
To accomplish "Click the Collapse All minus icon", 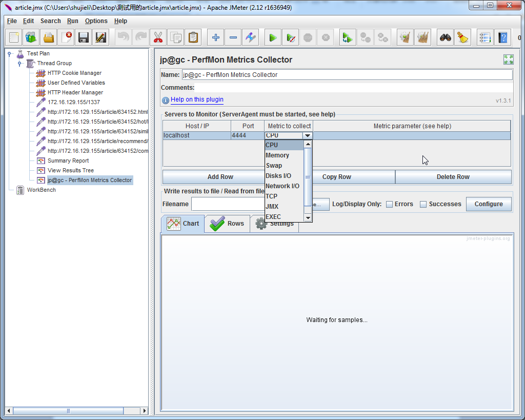I will (x=233, y=37).
